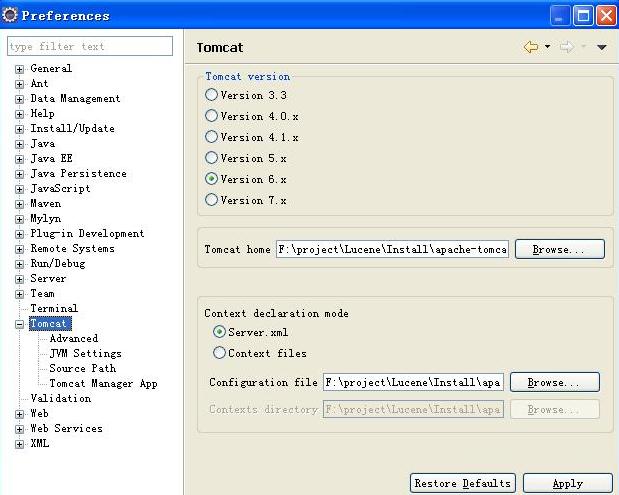
Task: Select Tomcat Version 7.x
Action: [211, 200]
